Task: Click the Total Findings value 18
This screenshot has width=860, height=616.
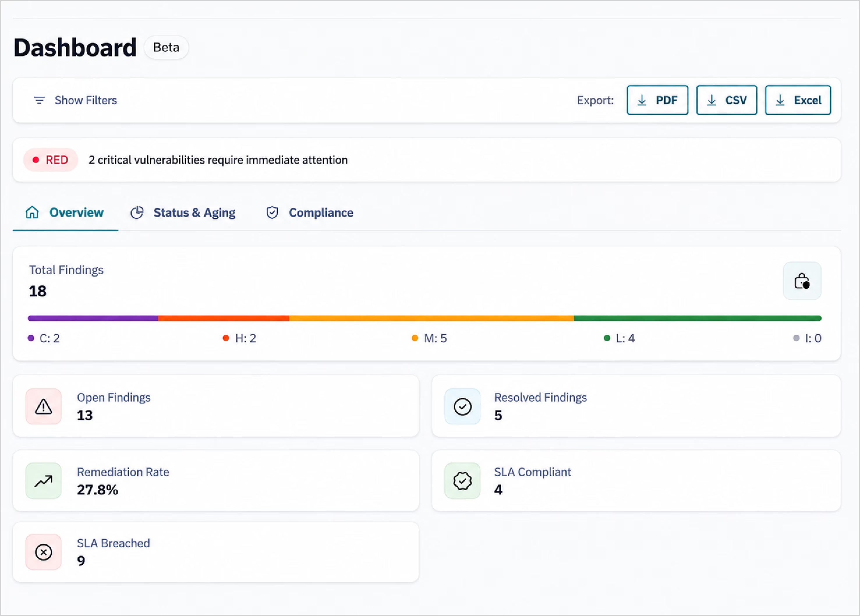Action: coord(38,291)
